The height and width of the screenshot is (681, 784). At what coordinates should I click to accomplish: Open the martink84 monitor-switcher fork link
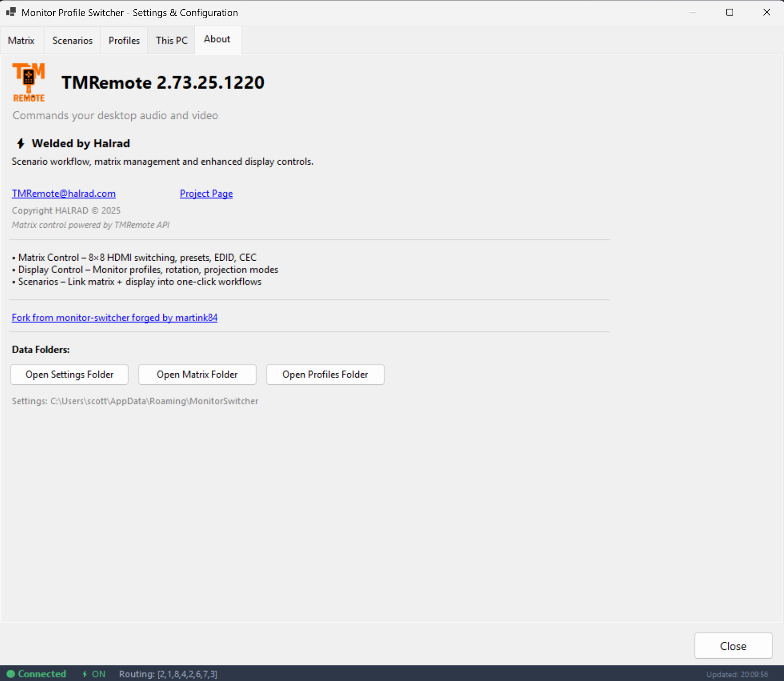click(x=114, y=317)
